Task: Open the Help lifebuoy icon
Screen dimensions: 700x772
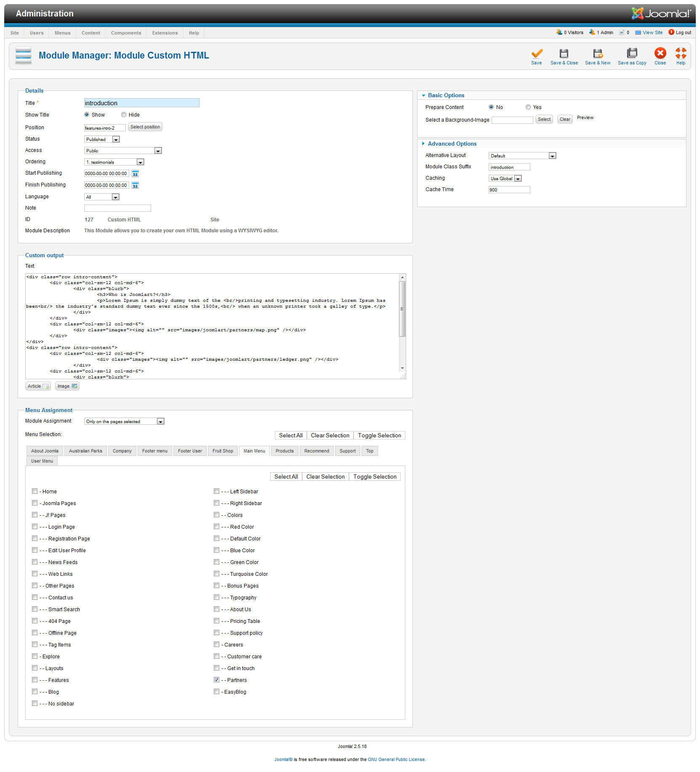Action: point(681,53)
